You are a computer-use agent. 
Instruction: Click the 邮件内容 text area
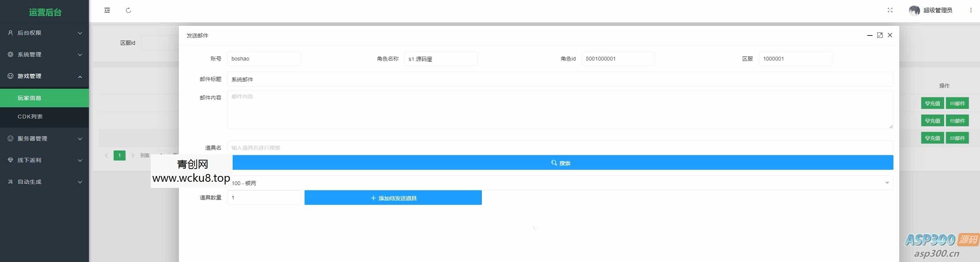pos(560,110)
